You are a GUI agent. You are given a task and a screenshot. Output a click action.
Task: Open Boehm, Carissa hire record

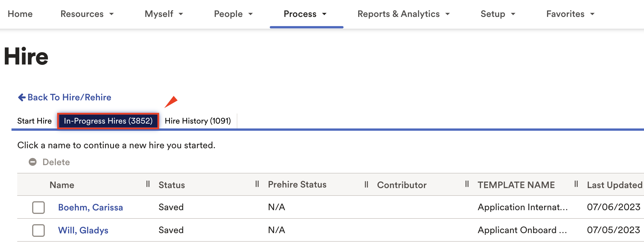coord(90,207)
